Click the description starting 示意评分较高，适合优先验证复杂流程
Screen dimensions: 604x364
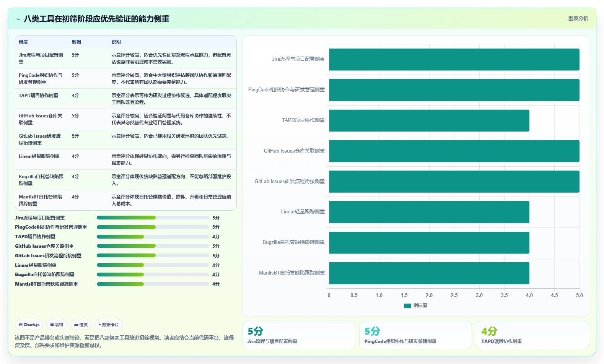click(171, 58)
